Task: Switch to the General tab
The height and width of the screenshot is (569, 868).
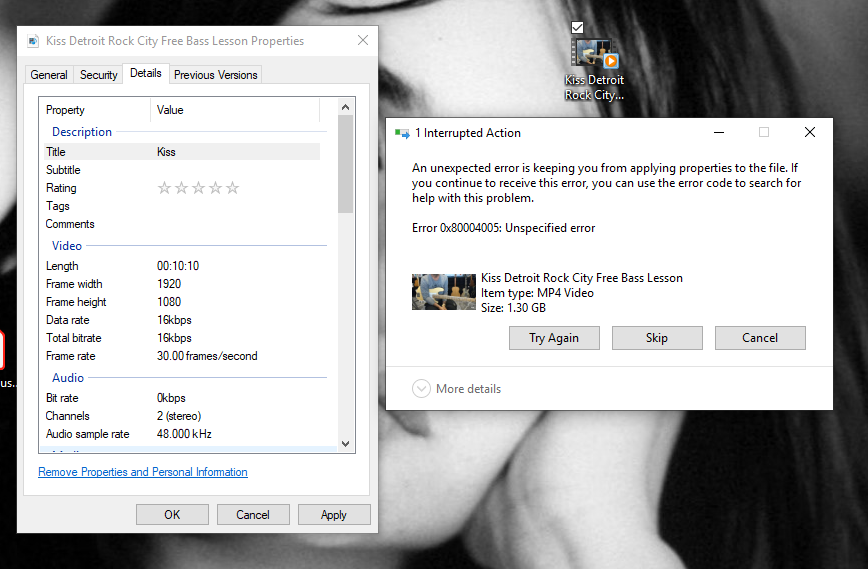Action: (49, 75)
